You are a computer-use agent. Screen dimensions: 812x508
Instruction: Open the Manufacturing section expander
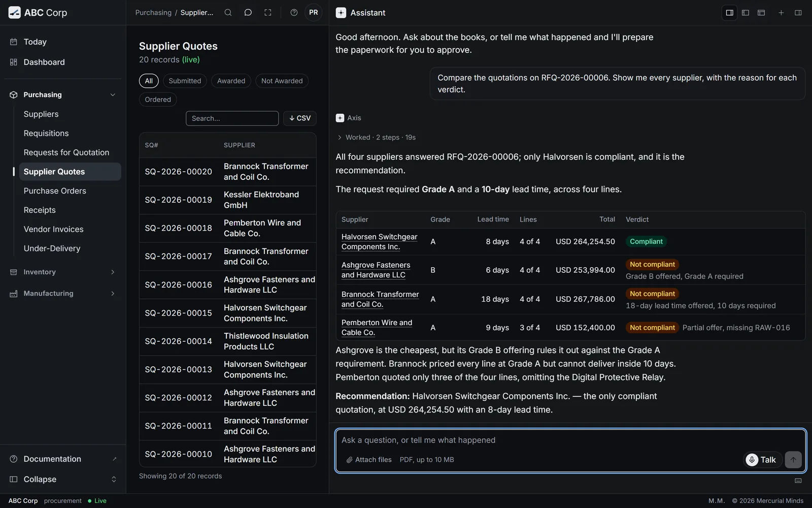click(x=63, y=294)
